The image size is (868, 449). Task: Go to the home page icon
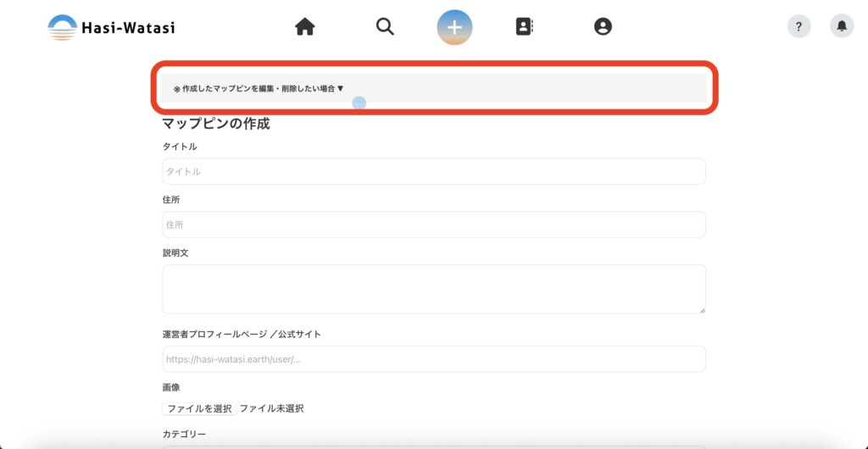coord(305,27)
